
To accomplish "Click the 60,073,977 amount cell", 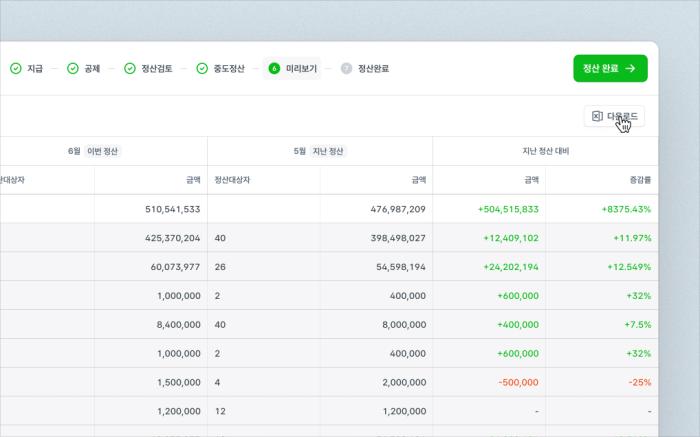I will [x=151, y=267].
